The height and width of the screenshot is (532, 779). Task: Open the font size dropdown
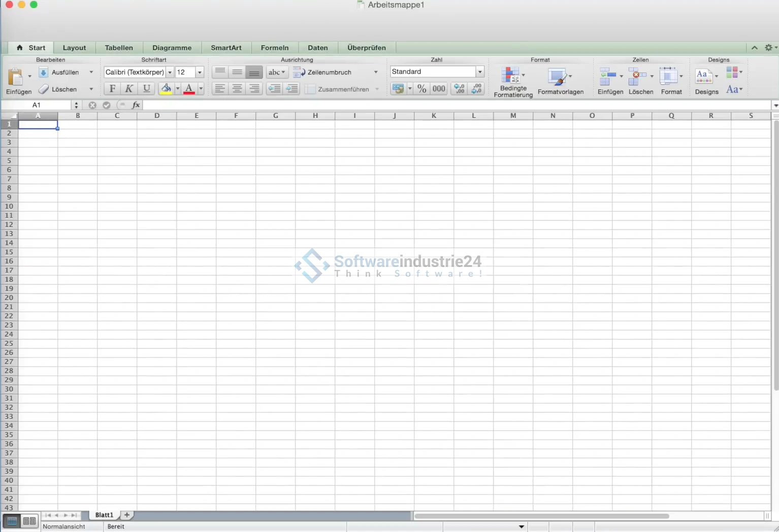[200, 72]
